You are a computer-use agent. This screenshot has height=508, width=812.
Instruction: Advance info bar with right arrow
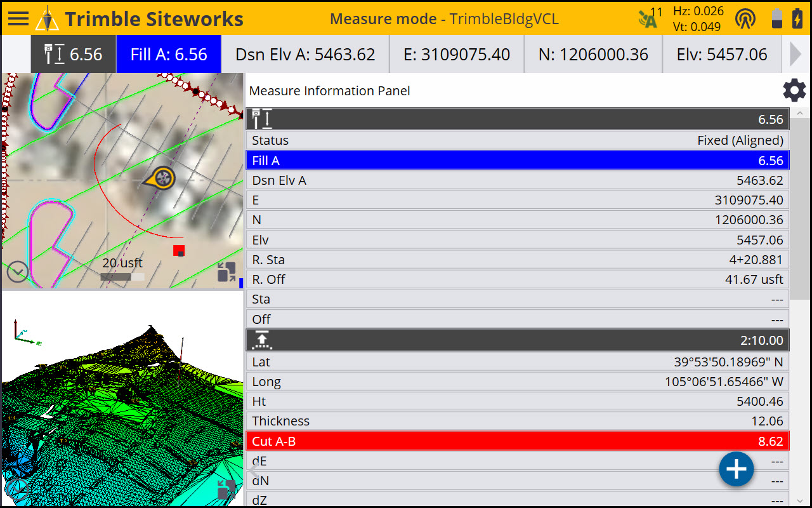pos(796,54)
